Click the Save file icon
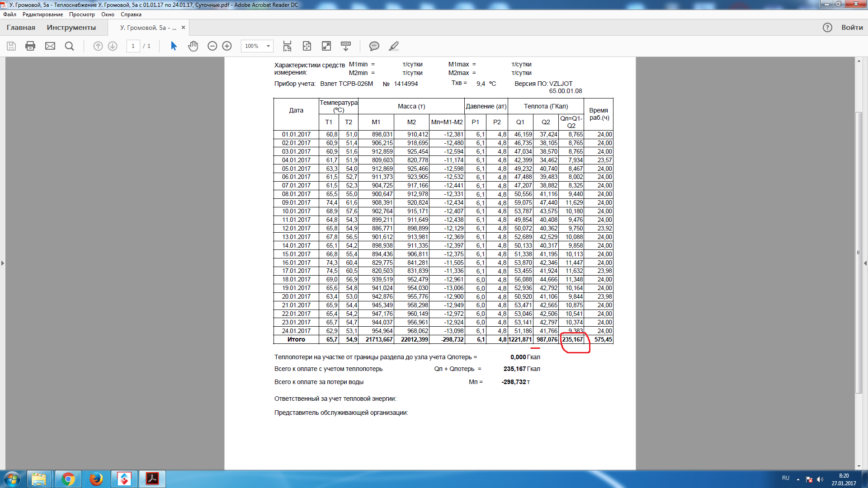Image resolution: width=868 pixels, height=488 pixels. [x=11, y=46]
